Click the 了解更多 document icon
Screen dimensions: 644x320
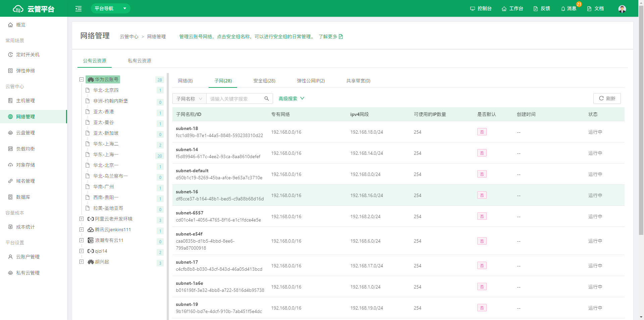pyautogui.click(x=341, y=37)
